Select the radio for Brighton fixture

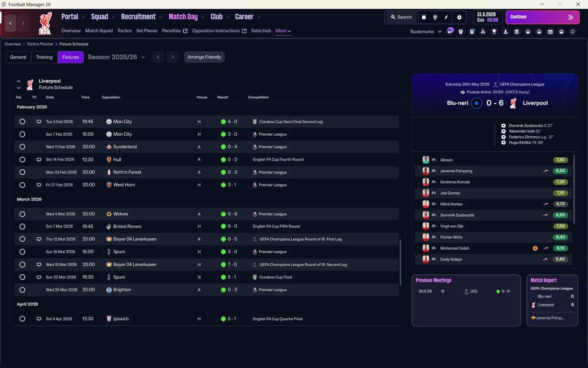click(22, 290)
